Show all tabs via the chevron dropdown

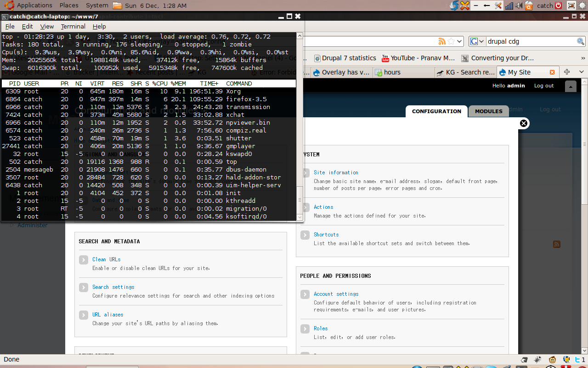tap(581, 72)
